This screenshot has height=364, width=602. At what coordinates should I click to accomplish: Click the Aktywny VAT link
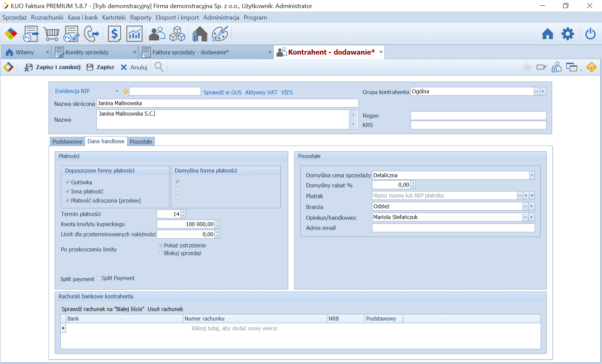[x=261, y=92]
